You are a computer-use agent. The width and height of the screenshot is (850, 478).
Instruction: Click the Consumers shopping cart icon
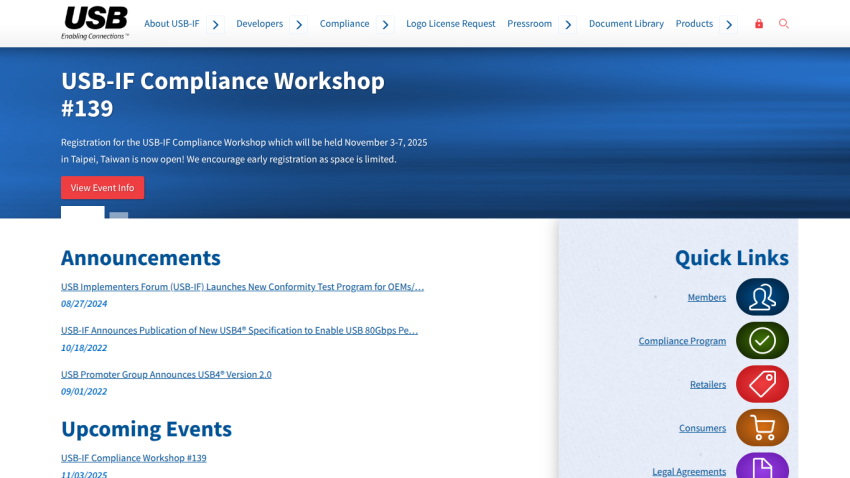coord(762,428)
